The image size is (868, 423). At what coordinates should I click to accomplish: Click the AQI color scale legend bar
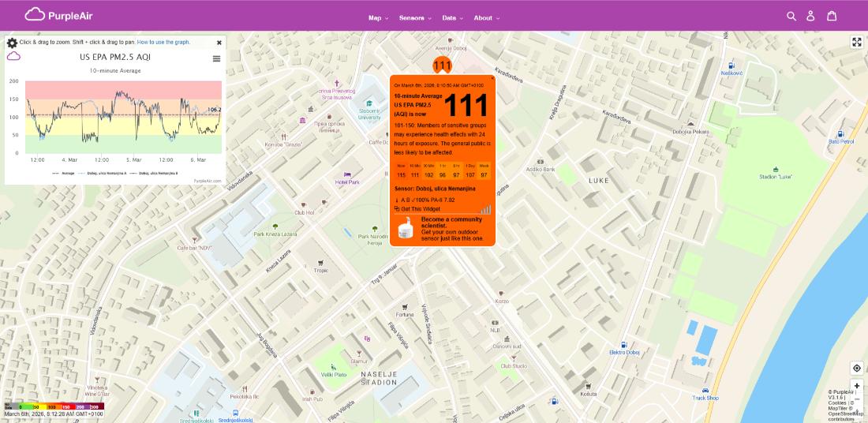[x=54, y=406]
